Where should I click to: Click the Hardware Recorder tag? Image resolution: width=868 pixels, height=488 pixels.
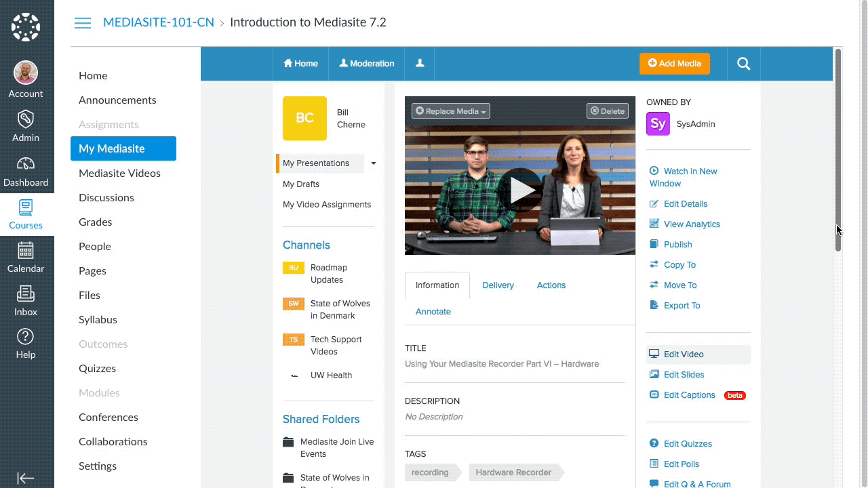click(x=517, y=472)
